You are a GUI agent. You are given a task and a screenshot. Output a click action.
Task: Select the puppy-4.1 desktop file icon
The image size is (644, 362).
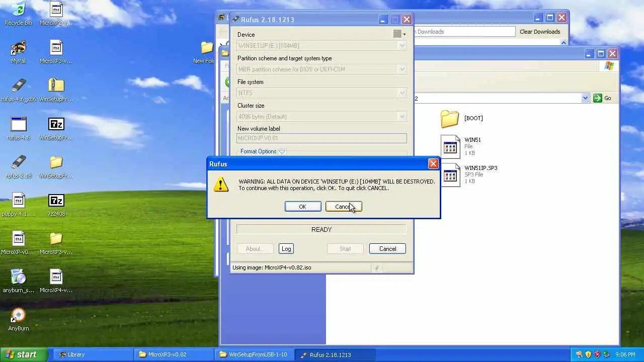click(18, 200)
